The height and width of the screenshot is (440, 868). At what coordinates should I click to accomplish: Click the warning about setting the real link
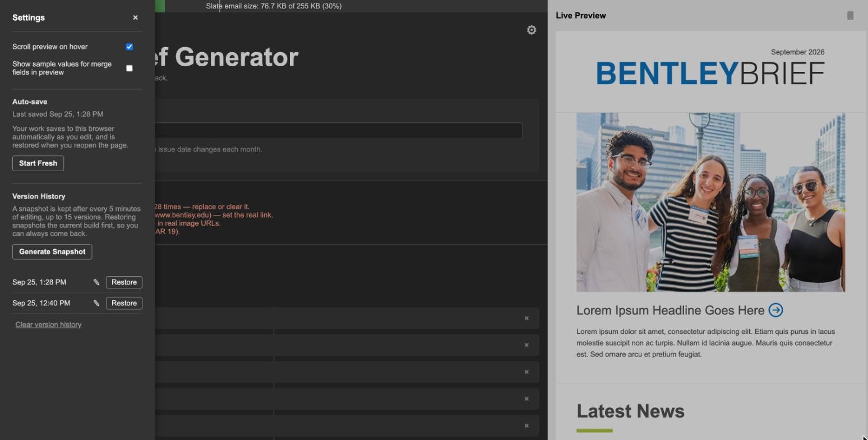click(x=214, y=215)
